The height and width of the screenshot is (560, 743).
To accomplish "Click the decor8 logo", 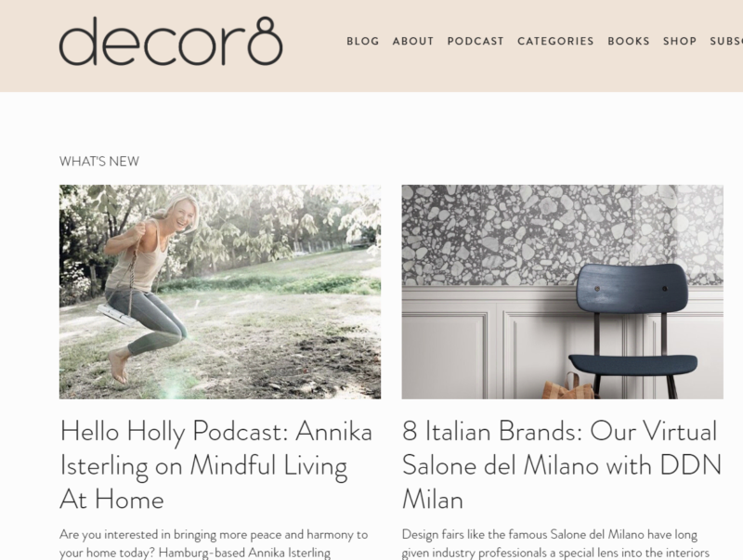I will 171,41.
